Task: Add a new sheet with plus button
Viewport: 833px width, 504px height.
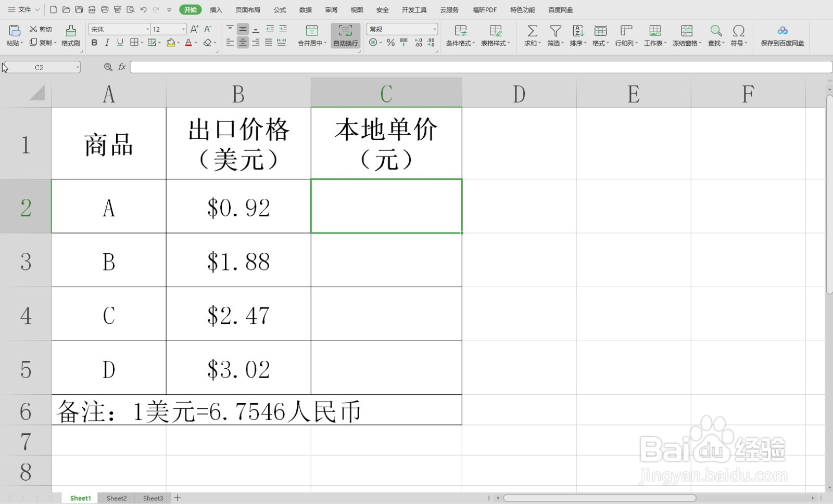Action: coord(178,498)
